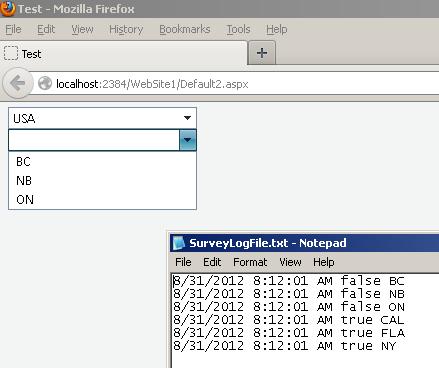Click the log line ending with true CAL

pos(289,320)
